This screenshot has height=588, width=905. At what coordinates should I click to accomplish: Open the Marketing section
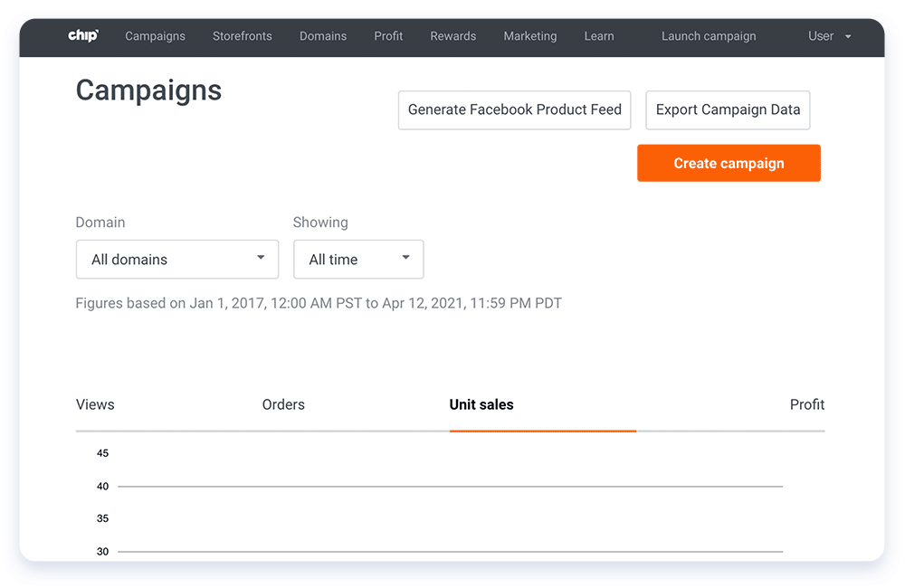click(530, 36)
